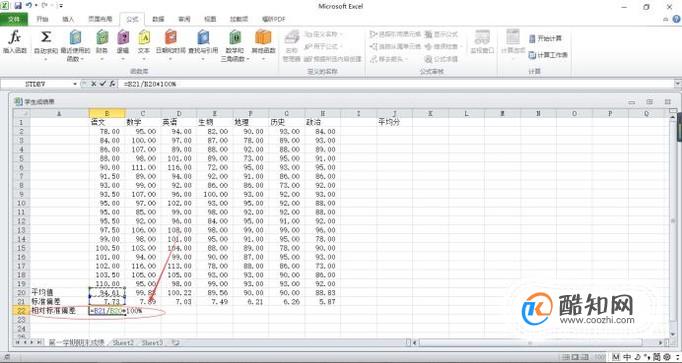This screenshot has height=363, width=682.
Task: Expand the formula bar with right-end arrow
Action: [x=677, y=83]
